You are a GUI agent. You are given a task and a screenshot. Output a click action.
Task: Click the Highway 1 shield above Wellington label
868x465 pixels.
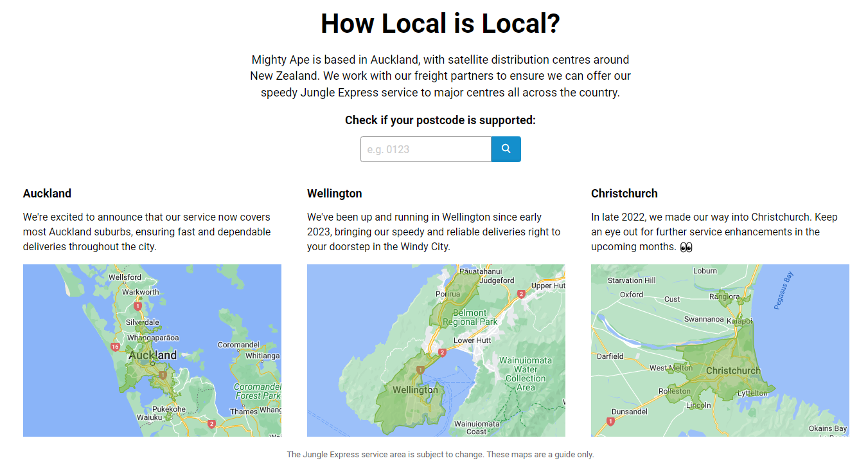[420, 370]
